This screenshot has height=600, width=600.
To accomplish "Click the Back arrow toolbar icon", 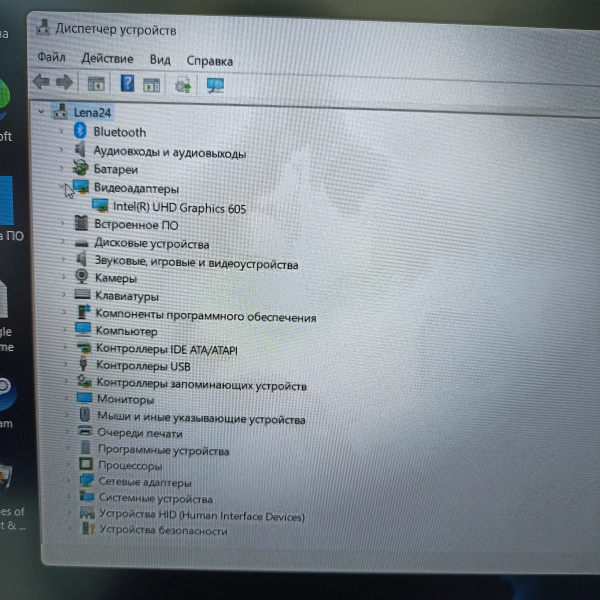I will (x=41, y=82).
